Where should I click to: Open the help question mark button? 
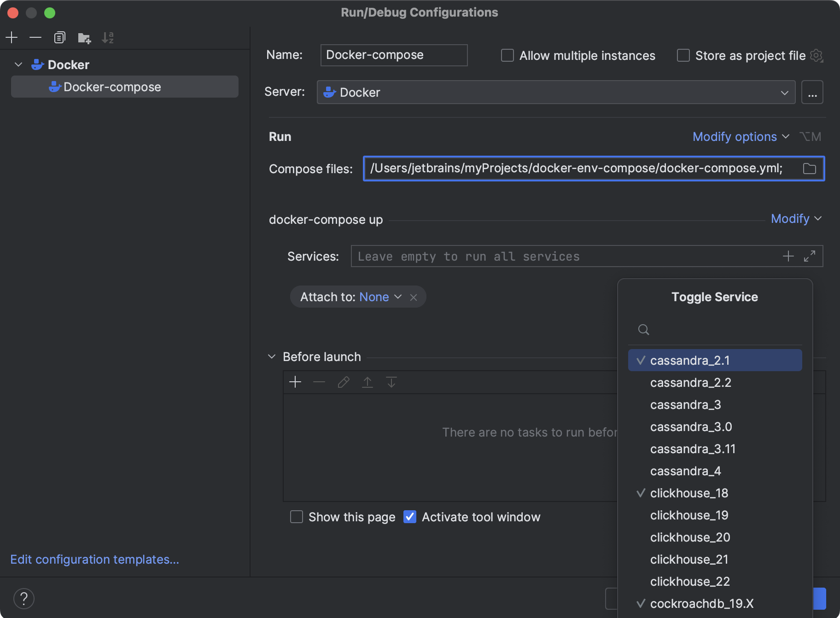coord(24,598)
